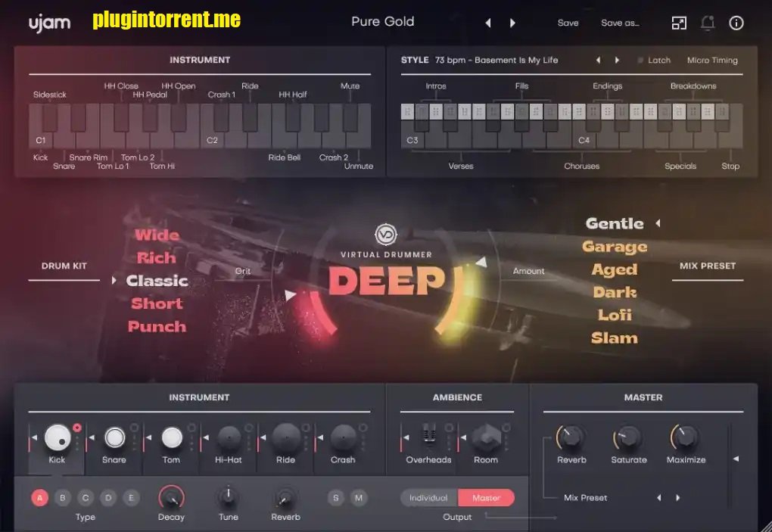Click the Maximize knob
Viewport: 772px width, 532px height.
pos(686,437)
